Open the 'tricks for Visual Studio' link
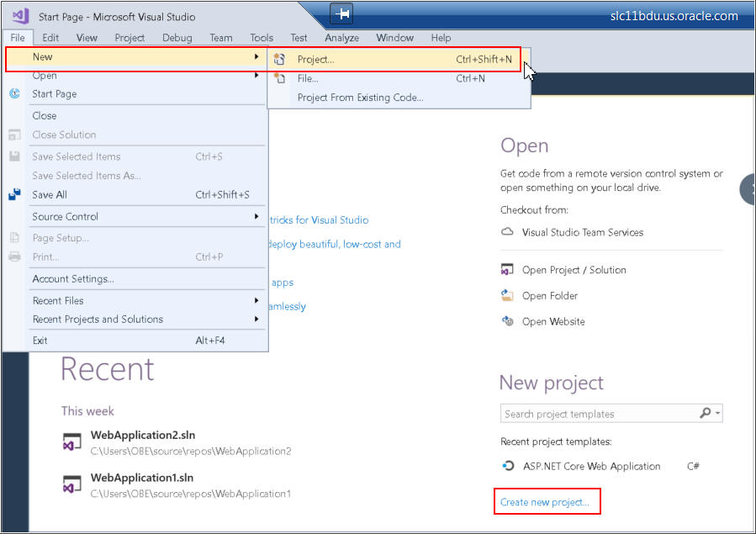756x534 pixels. click(x=320, y=220)
